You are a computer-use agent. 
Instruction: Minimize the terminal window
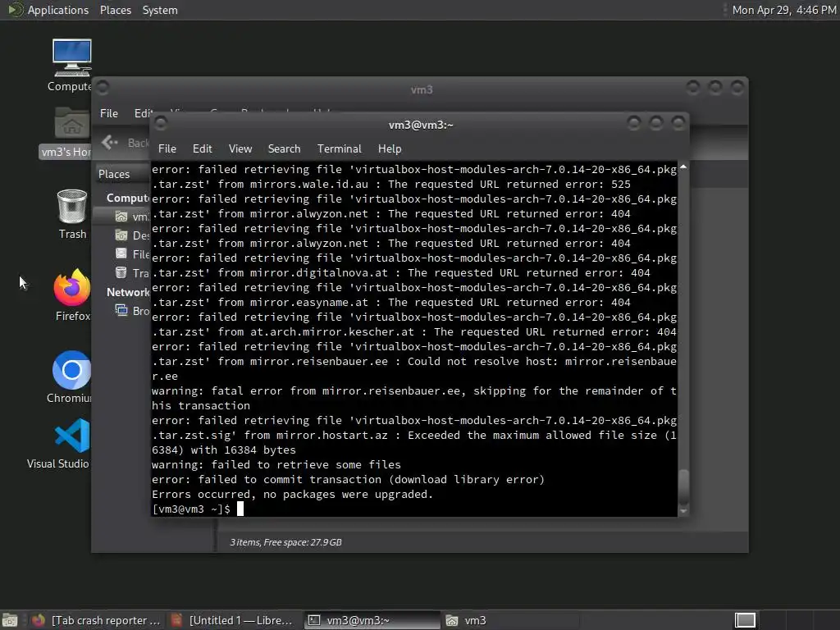click(x=634, y=124)
